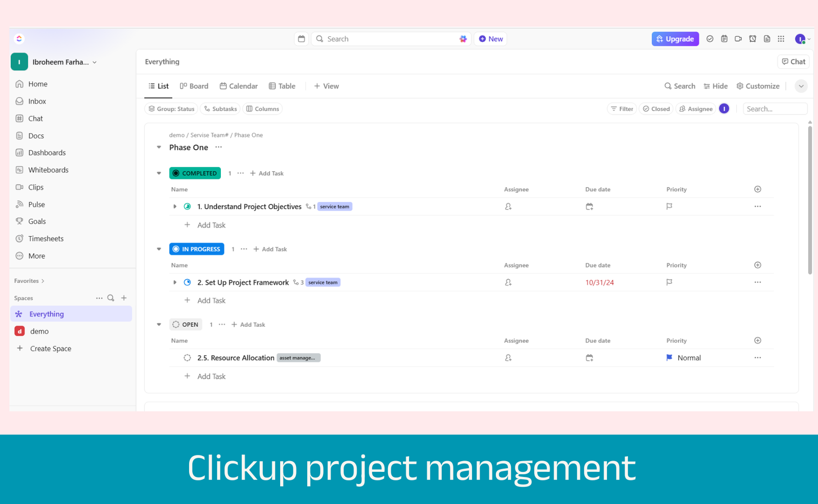Viewport: 818px width, 504px height.
Task: Switch to the Calendar view tab
Action: (x=239, y=86)
